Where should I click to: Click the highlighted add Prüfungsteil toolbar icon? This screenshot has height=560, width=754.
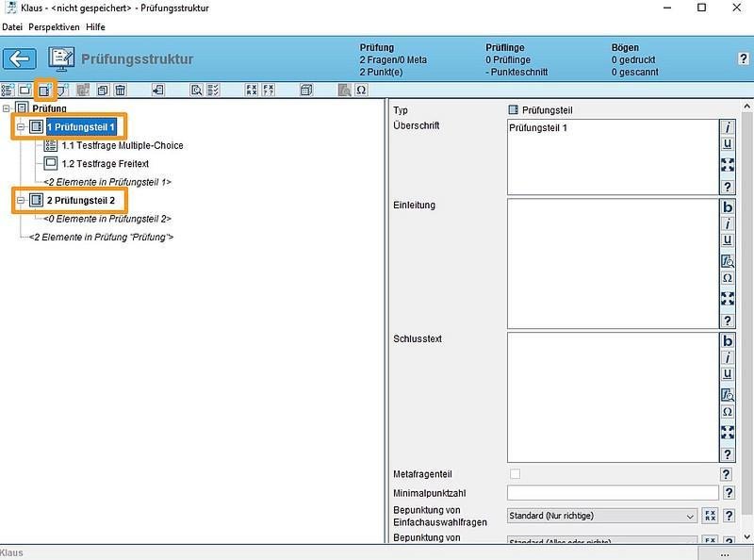pos(44,91)
